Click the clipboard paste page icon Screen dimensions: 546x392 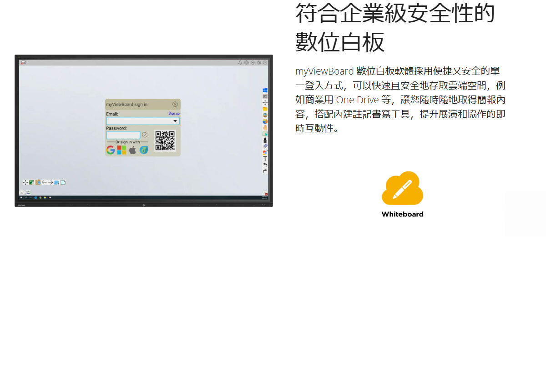pos(38,182)
